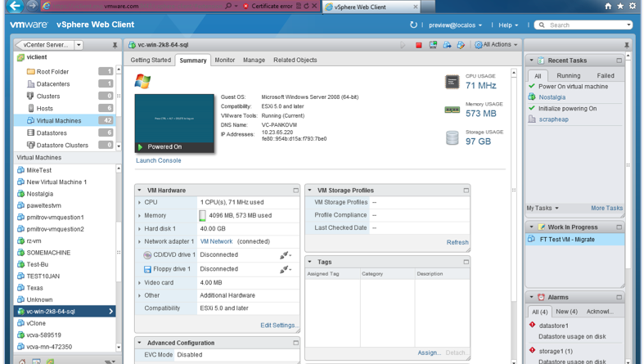Click browser favorites star icon
644x364 pixels.
[620, 6]
